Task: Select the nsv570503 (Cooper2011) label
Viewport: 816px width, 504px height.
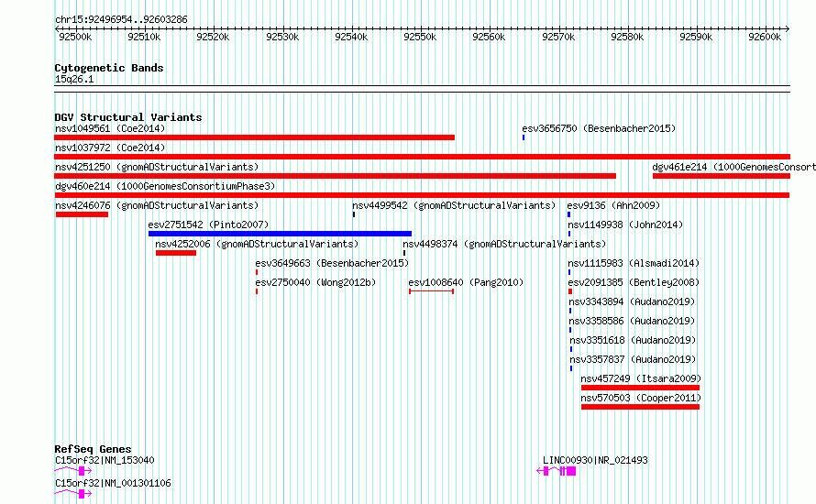Action: coord(641,398)
